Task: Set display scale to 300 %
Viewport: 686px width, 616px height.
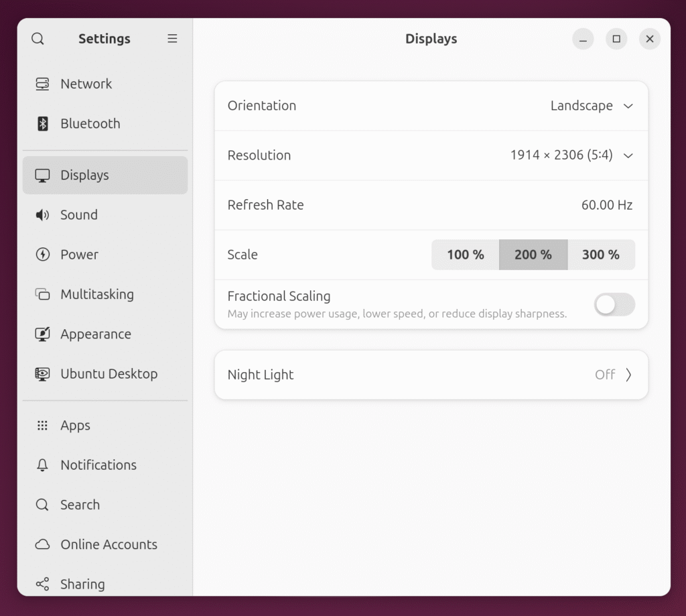Action: (600, 255)
